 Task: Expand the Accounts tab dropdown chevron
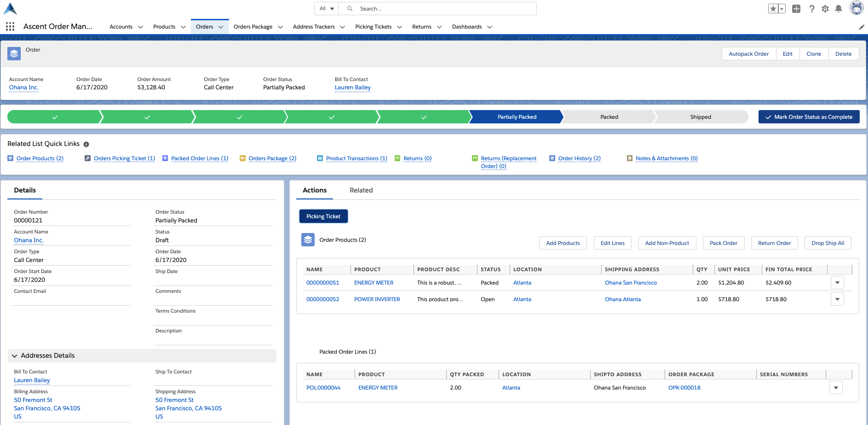(x=140, y=27)
